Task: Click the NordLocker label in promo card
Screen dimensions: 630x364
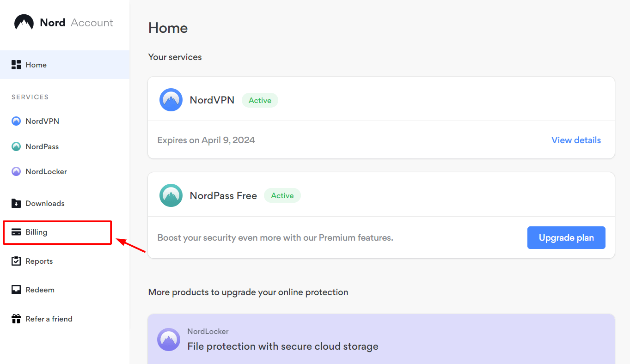Action: pyautogui.click(x=208, y=331)
